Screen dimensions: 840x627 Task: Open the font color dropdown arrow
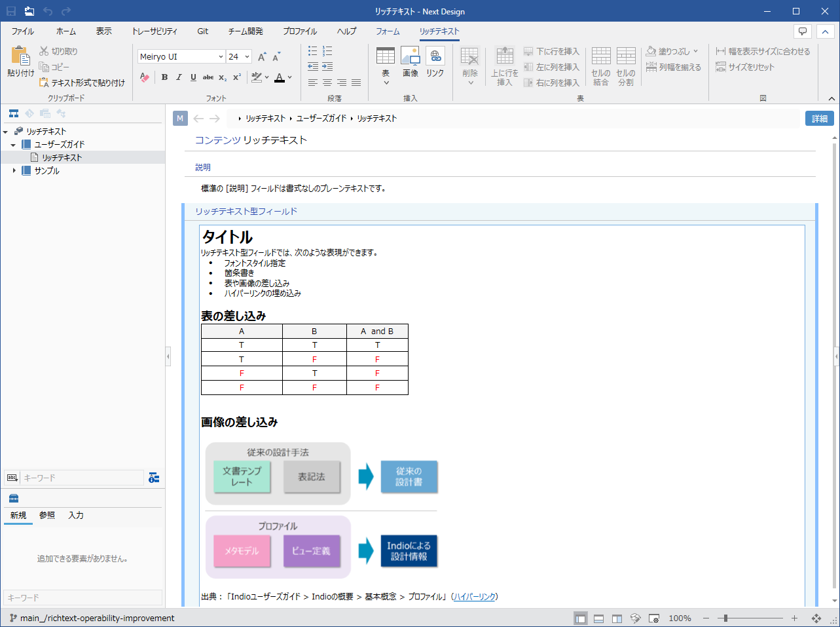pyautogui.click(x=290, y=77)
